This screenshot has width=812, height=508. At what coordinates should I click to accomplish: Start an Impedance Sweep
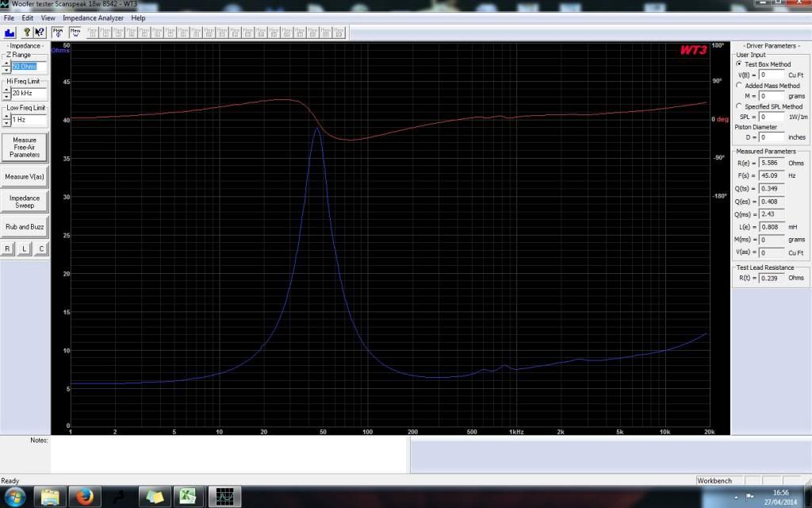(x=25, y=202)
